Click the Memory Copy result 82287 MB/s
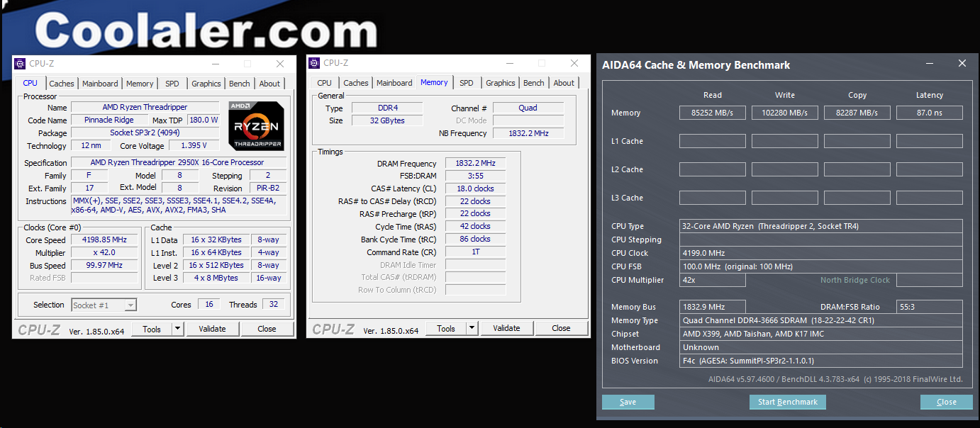Image resolution: width=980 pixels, height=428 pixels. [857, 113]
